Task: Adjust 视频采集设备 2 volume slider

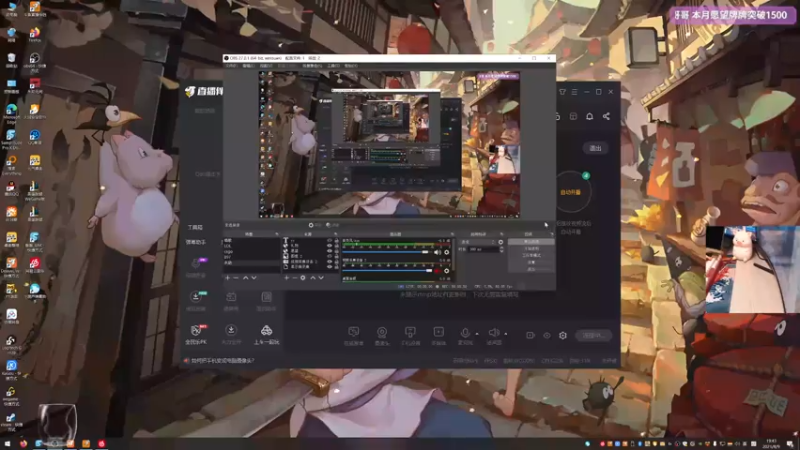Action: 385,271
